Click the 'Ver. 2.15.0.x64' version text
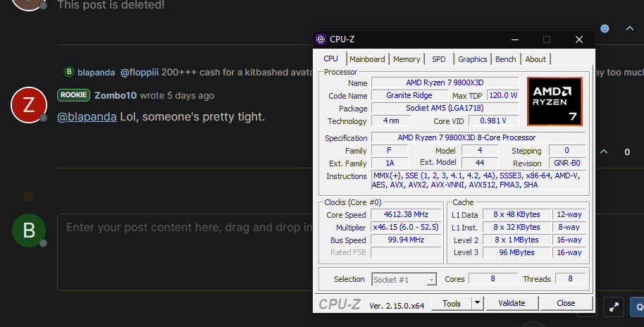 [x=397, y=306]
